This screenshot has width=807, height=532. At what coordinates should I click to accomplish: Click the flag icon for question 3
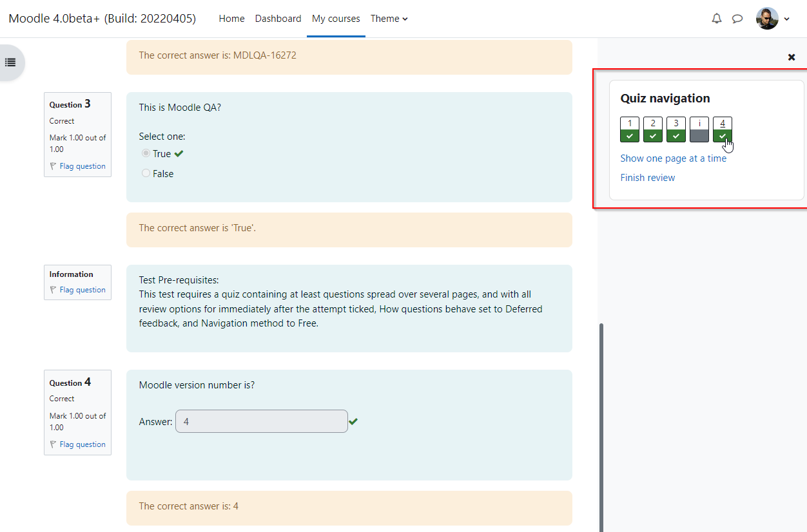click(x=53, y=166)
